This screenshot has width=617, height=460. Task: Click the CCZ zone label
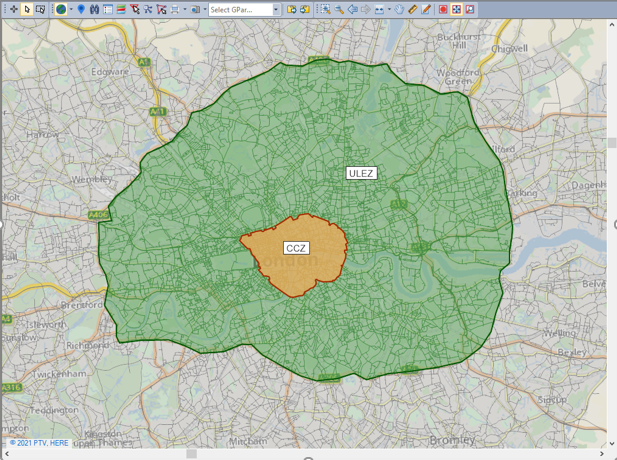pos(296,248)
